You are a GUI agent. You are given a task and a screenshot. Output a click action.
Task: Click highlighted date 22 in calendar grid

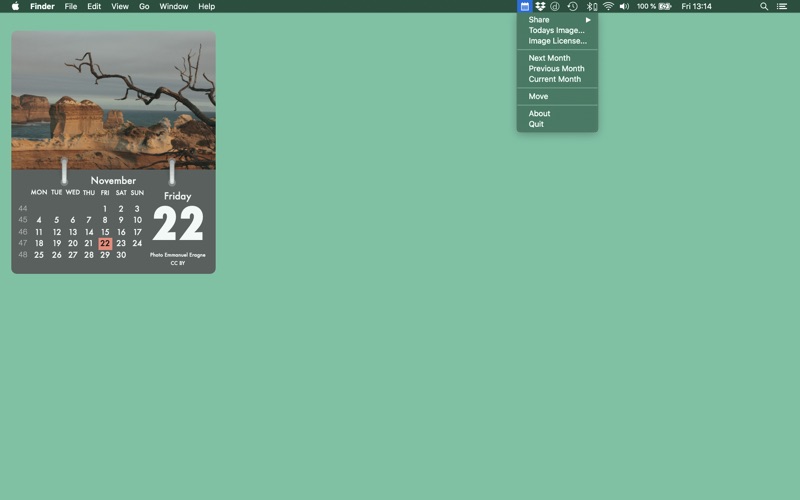(x=105, y=243)
